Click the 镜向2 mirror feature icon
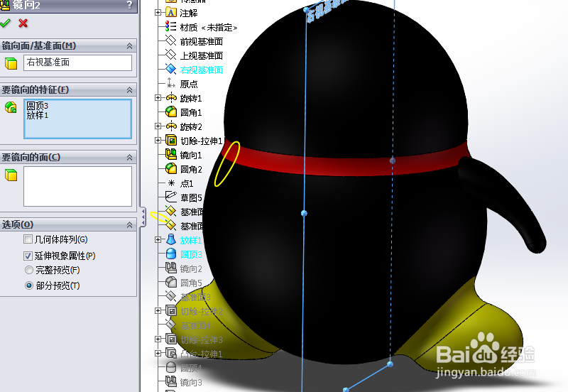Viewport: 568px width, 392px height. (171, 268)
